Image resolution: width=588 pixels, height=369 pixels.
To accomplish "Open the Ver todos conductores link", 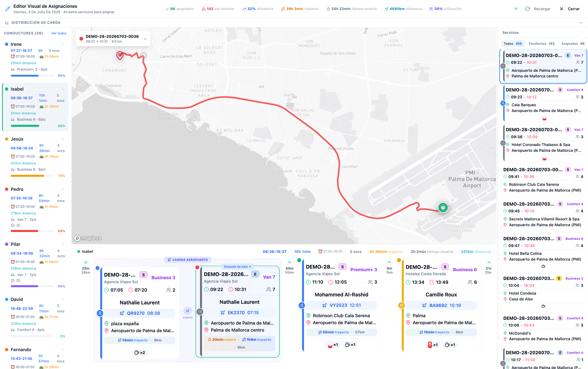I will [x=59, y=33].
